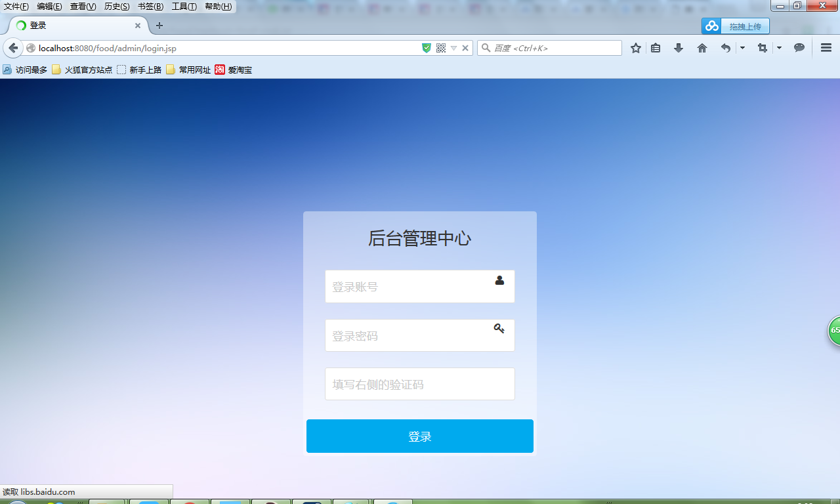Open the 历史(S) menu
Image resolution: width=840 pixels, height=504 pixels.
[117, 7]
